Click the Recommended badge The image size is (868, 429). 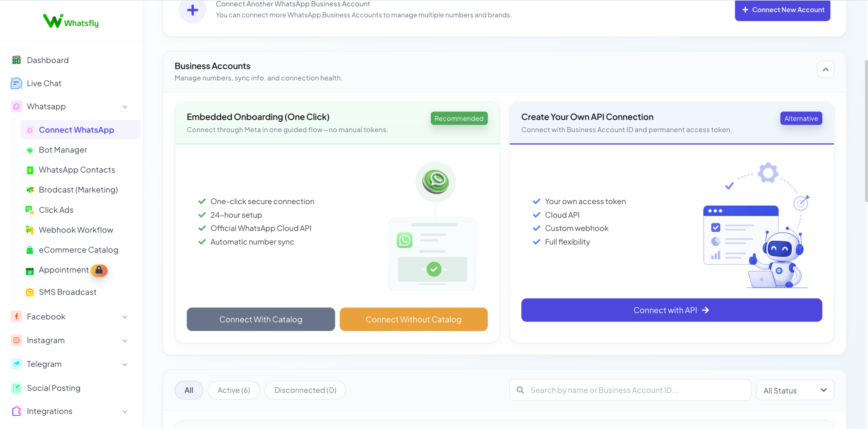459,118
